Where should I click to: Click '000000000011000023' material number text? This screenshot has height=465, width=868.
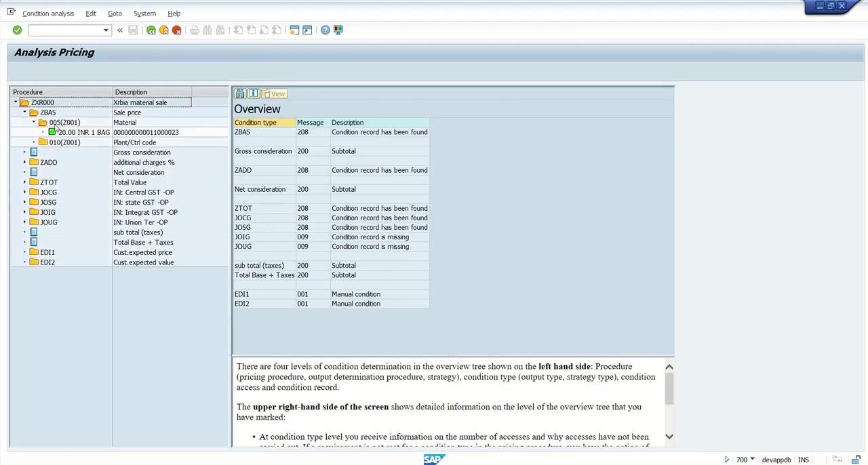tap(146, 132)
